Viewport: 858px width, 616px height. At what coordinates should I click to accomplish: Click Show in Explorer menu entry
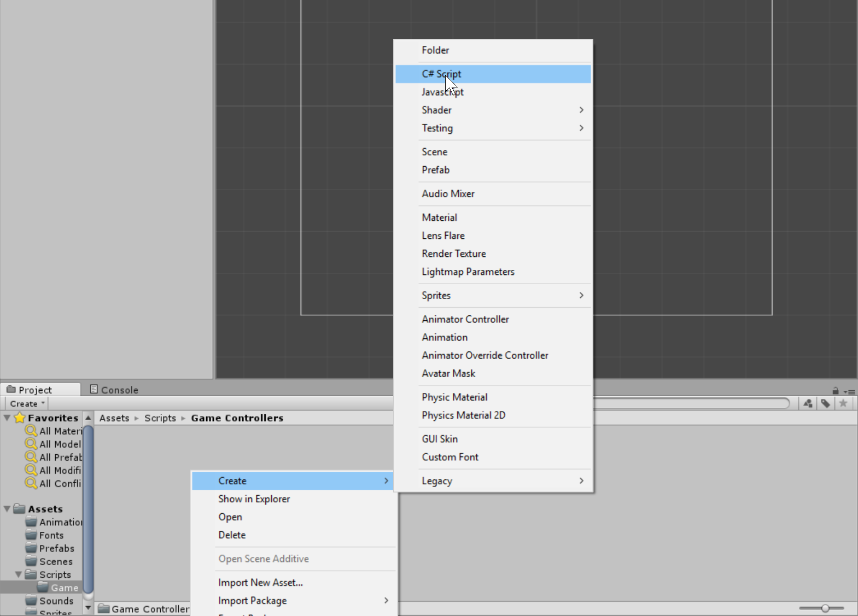pyautogui.click(x=254, y=499)
